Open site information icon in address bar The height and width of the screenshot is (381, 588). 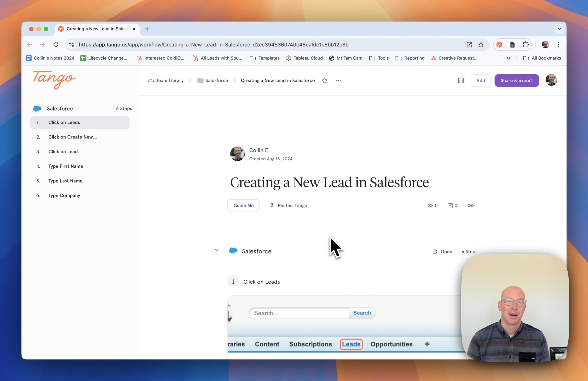click(x=71, y=45)
